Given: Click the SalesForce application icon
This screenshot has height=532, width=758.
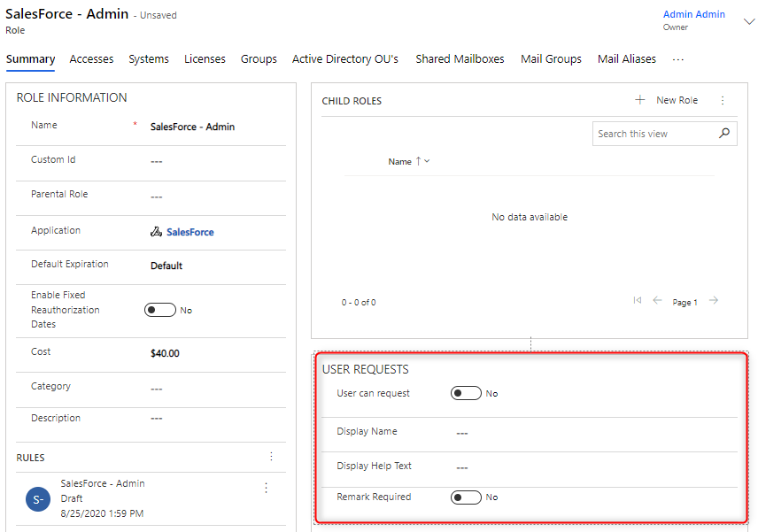Looking at the screenshot, I should [x=156, y=232].
